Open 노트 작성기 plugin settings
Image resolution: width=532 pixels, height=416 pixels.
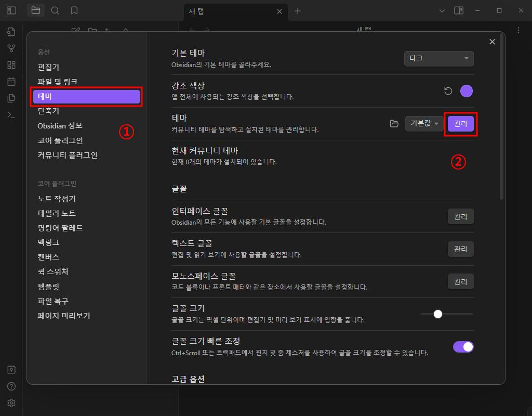pos(86,199)
